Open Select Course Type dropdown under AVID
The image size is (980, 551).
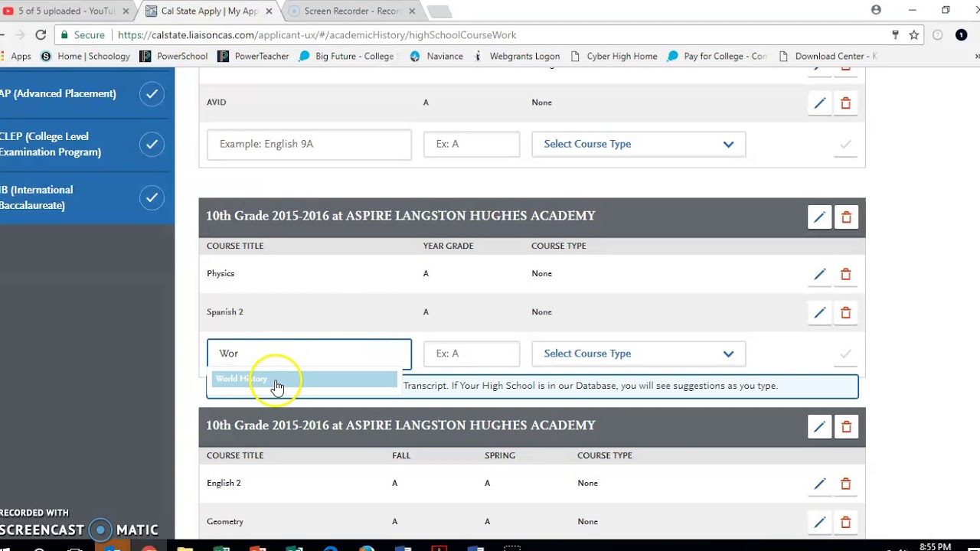tap(639, 144)
